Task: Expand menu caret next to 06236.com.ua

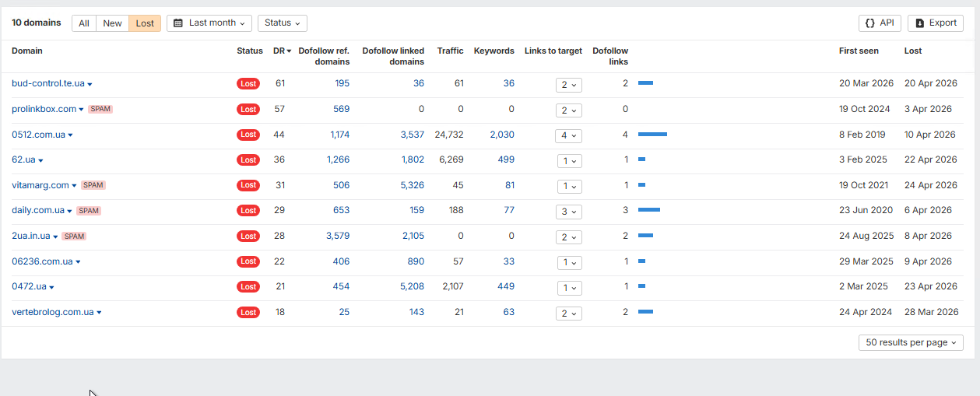Action: coord(79,262)
